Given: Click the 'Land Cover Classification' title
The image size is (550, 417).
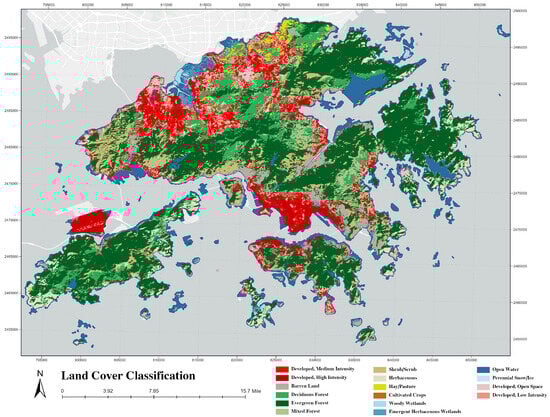Looking at the screenshot, I should click(x=128, y=376).
